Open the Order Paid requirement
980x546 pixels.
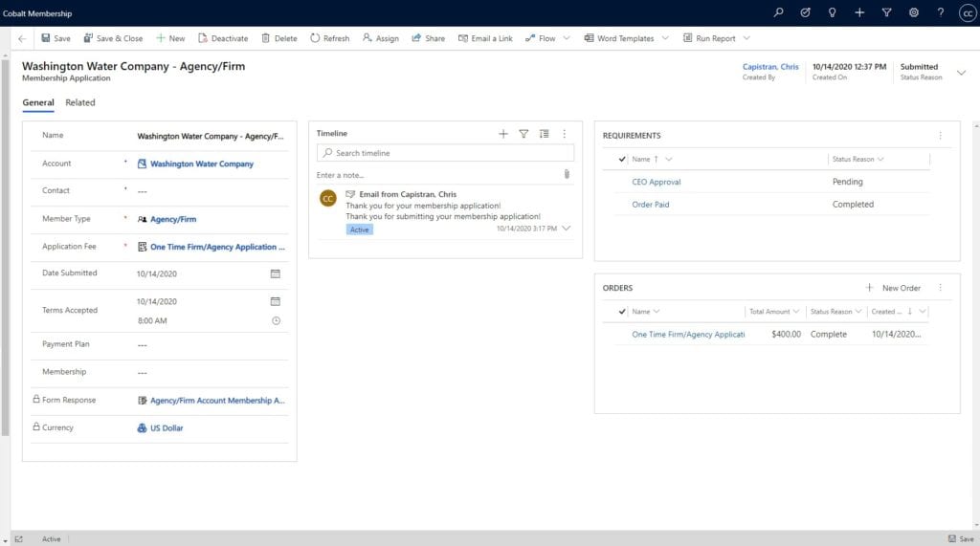[650, 205]
